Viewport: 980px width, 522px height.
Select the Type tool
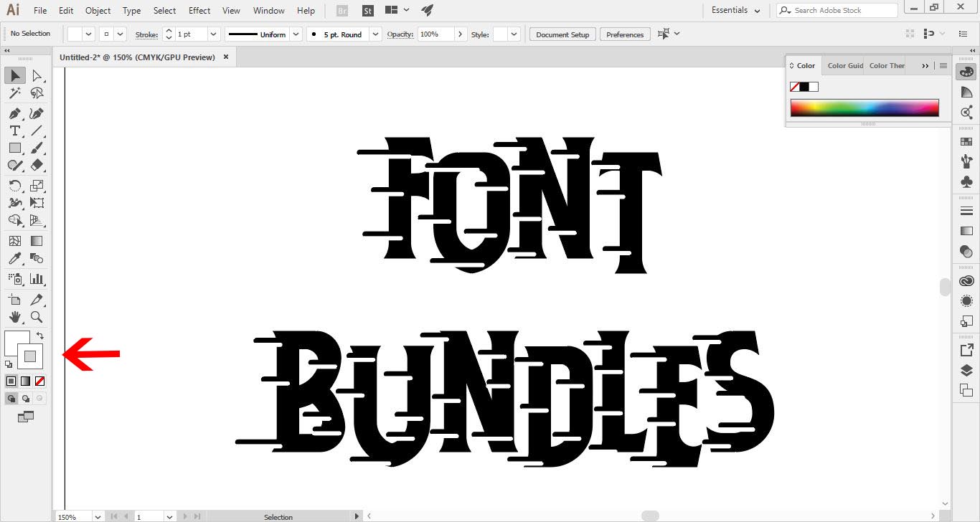pyautogui.click(x=15, y=130)
